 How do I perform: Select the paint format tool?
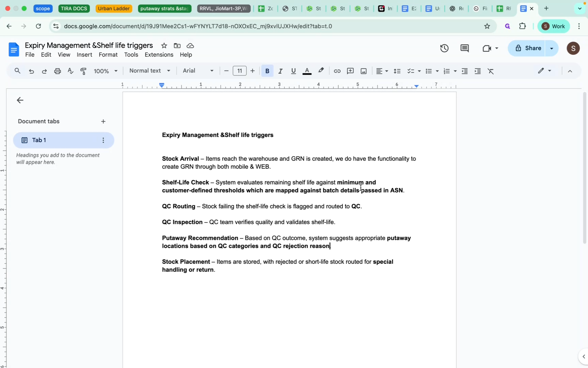click(83, 71)
